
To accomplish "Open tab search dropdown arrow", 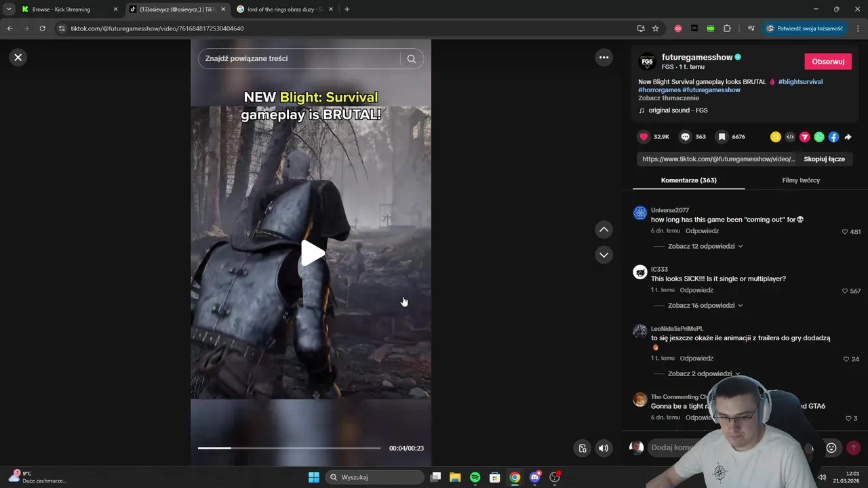I will 8,9.
